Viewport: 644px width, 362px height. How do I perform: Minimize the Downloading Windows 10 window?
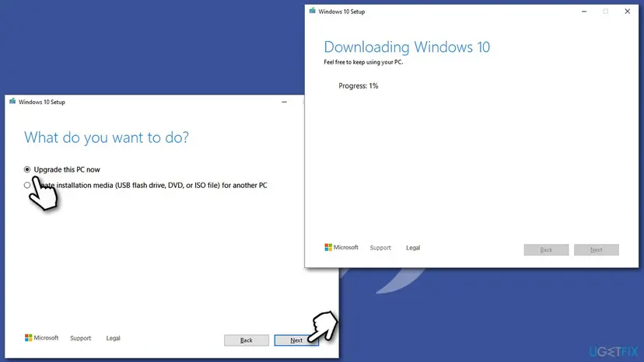(x=584, y=12)
